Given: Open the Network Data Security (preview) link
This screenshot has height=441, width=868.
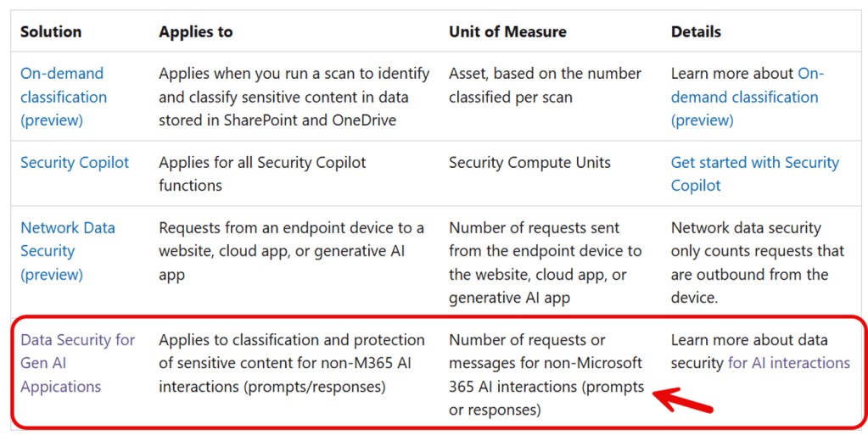Looking at the screenshot, I should pyautogui.click(x=67, y=251).
